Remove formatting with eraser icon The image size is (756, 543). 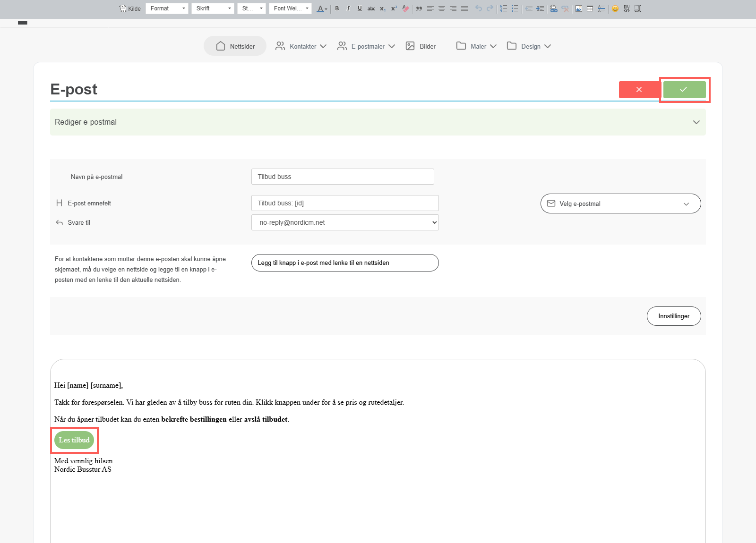pyautogui.click(x=405, y=8)
